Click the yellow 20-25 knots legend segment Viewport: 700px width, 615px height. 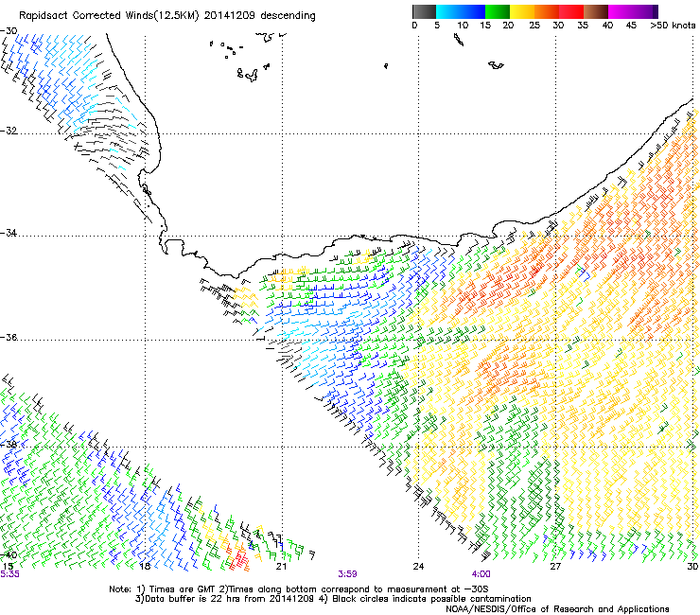tap(522, 11)
